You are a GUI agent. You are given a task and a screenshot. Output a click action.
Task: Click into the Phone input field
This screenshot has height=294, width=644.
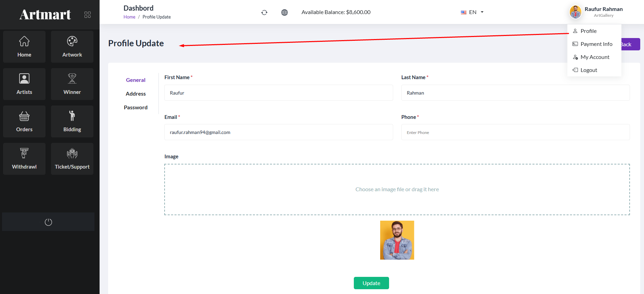pyautogui.click(x=515, y=132)
